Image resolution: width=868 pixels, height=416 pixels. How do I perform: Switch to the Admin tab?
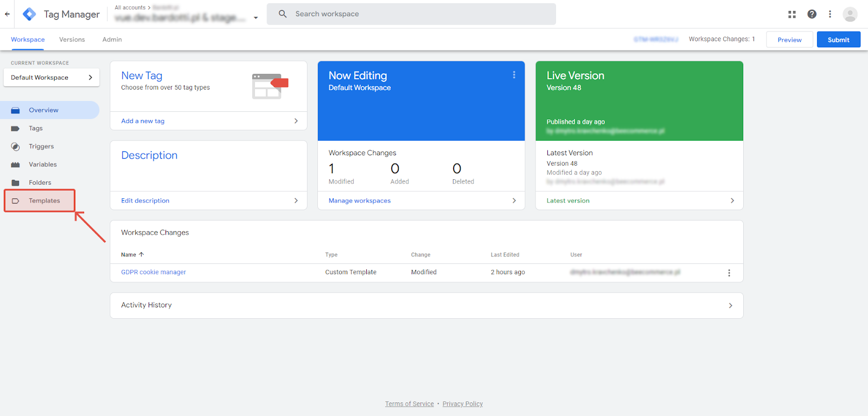coord(112,40)
